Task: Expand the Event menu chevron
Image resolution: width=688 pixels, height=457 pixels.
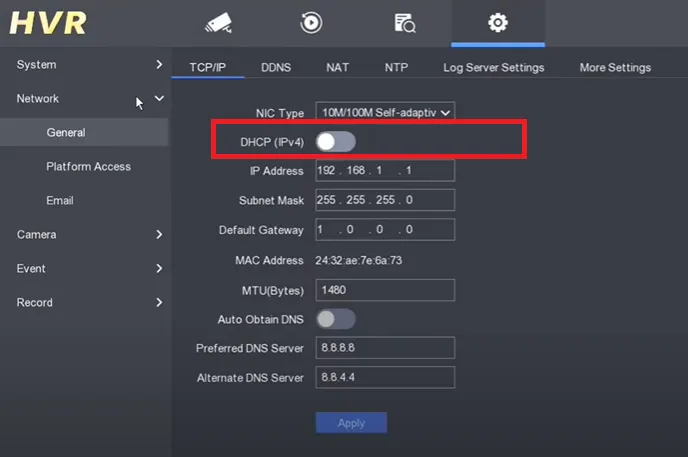Action: [x=159, y=268]
